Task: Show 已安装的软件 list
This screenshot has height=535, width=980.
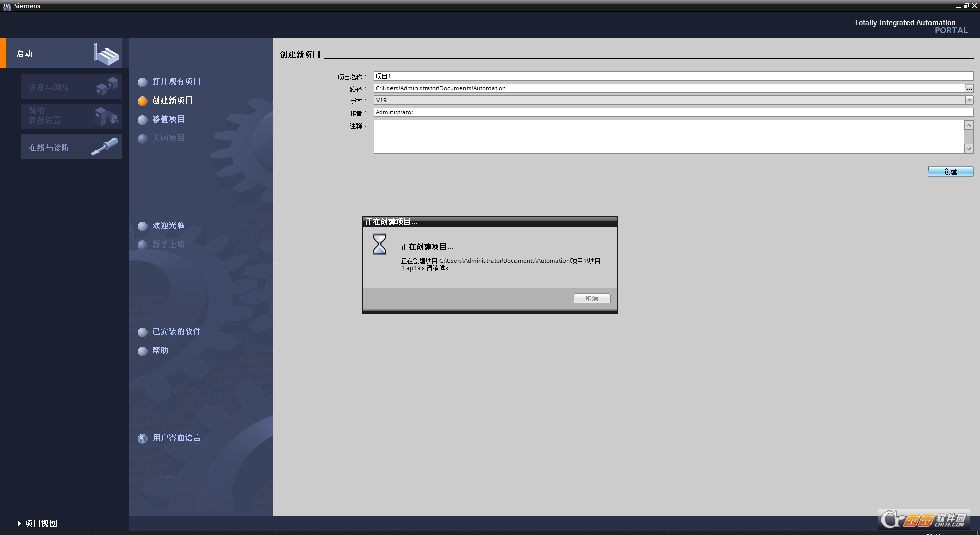Action: click(x=177, y=331)
